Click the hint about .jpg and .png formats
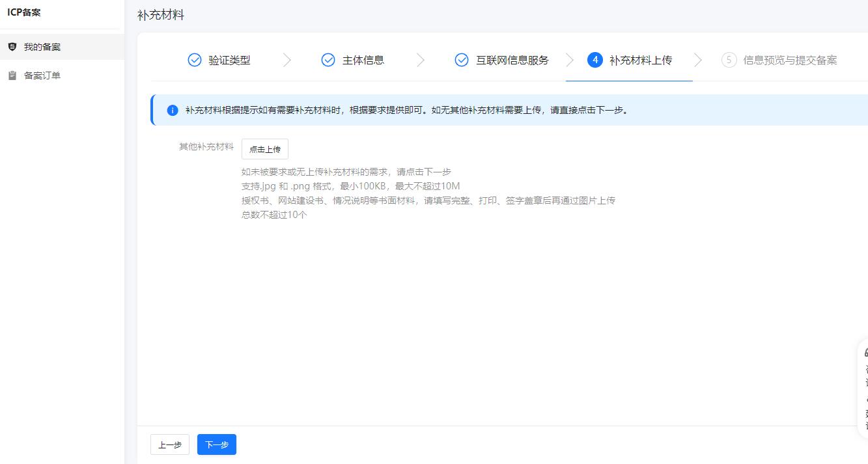Viewport: 868px width, 464px height. click(x=351, y=186)
